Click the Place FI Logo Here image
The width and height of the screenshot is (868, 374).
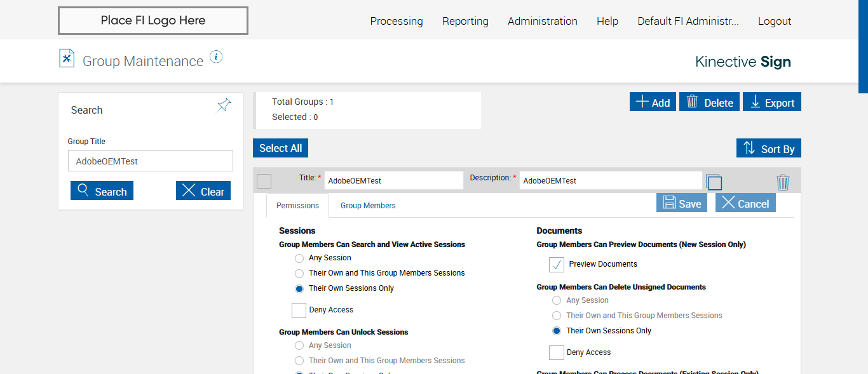pyautogui.click(x=153, y=20)
